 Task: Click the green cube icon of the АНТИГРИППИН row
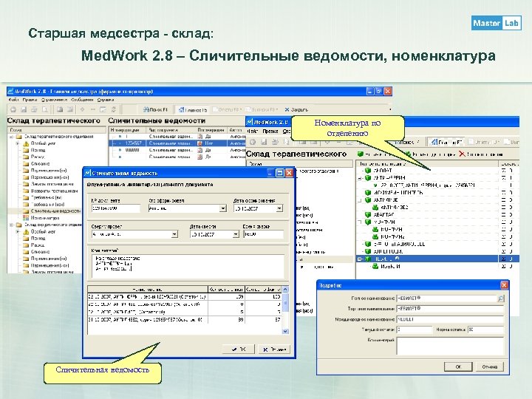coord(368,178)
